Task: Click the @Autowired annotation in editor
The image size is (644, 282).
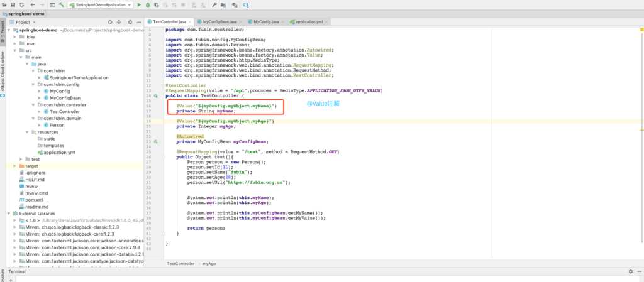Action: tap(190, 136)
